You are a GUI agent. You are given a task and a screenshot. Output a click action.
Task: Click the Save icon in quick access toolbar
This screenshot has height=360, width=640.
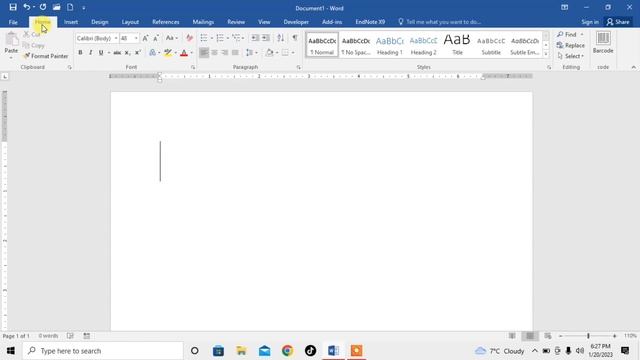click(x=13, y=7)
